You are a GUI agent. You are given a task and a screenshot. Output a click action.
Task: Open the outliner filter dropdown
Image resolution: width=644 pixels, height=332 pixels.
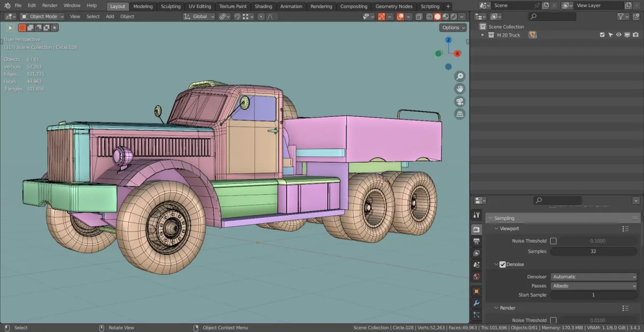623,17
